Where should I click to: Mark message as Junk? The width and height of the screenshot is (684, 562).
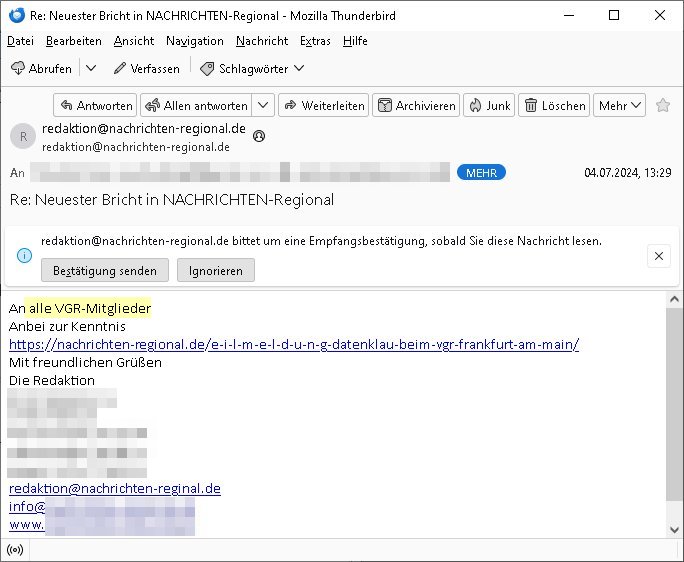pos(488,105)
